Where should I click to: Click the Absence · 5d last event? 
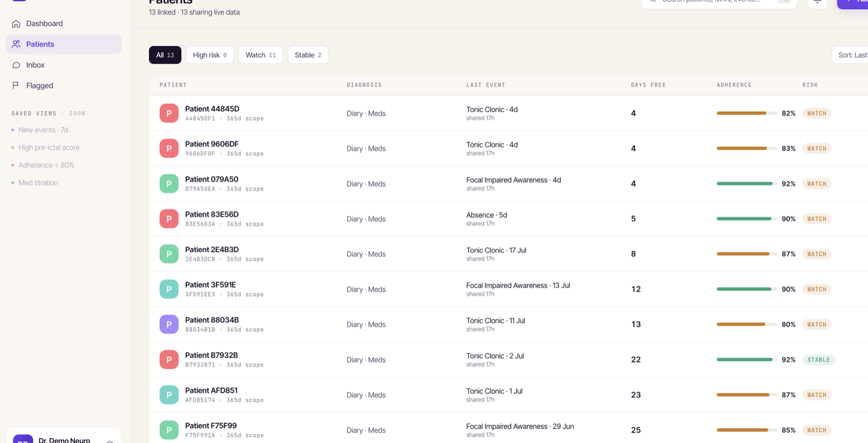487,215
